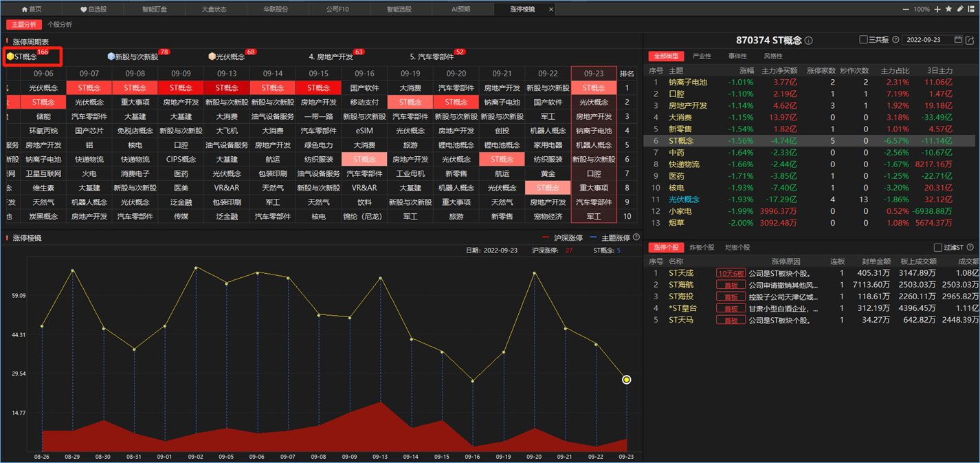The image size is (980, 463).
Task: Select the 09-23 date column header
Action: 594,74
